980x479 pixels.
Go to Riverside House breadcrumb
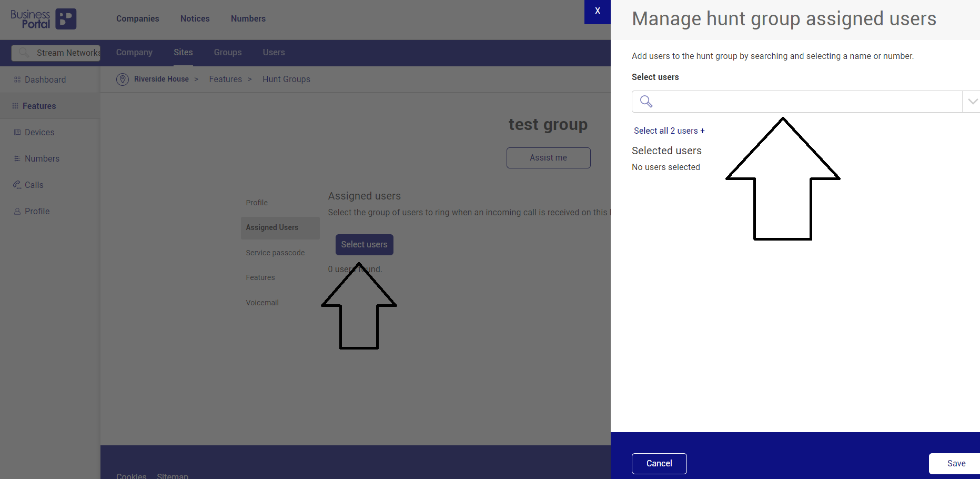161,79
